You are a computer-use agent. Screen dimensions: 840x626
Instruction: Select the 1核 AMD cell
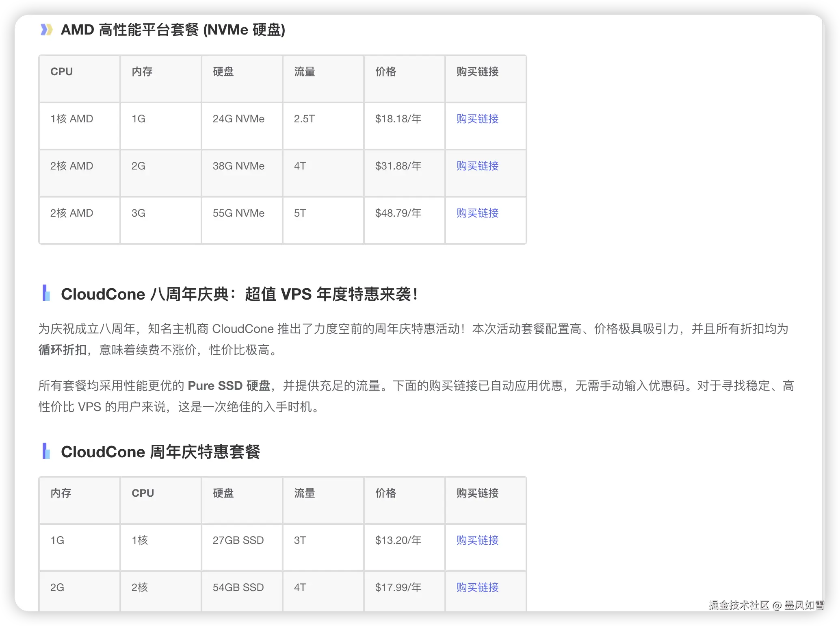point(80,126)
